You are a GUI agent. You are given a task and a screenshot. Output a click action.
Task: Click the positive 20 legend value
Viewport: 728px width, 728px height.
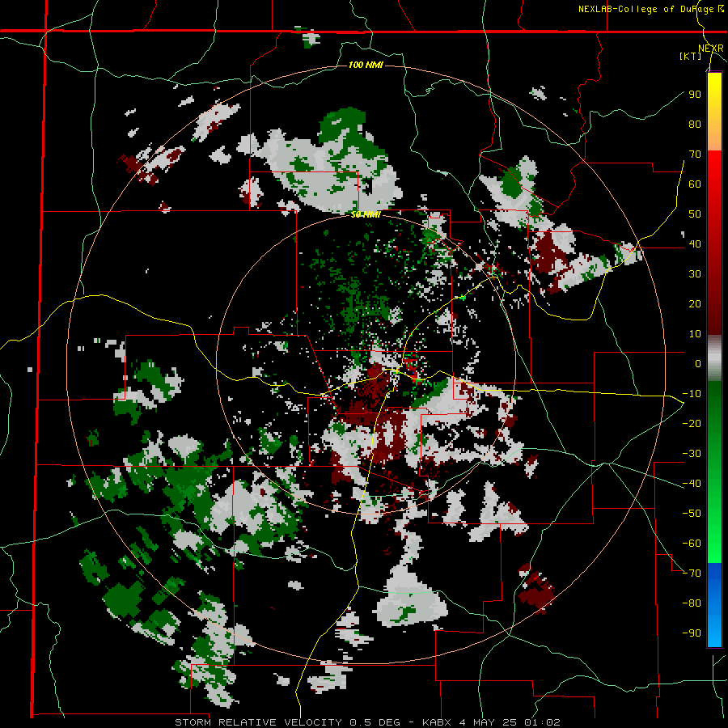(695, 303)
